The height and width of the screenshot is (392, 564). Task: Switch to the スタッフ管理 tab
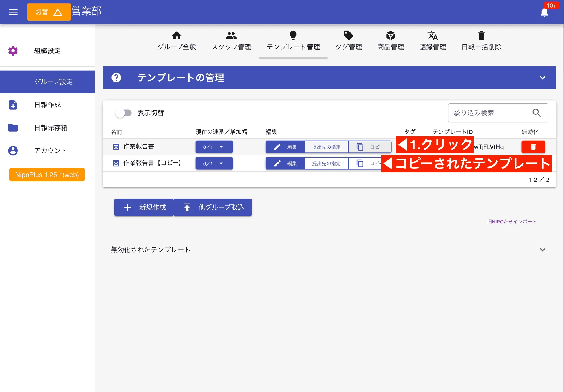(231, 40)
